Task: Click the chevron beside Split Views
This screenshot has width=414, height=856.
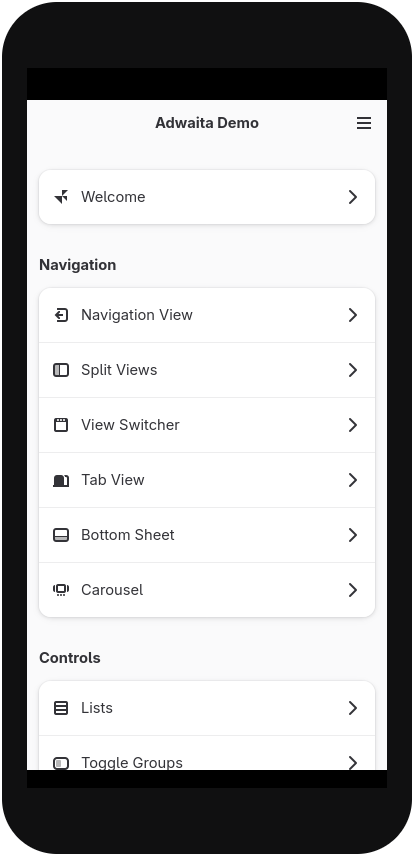Action: pyautogui.click(x=353, y=370)
